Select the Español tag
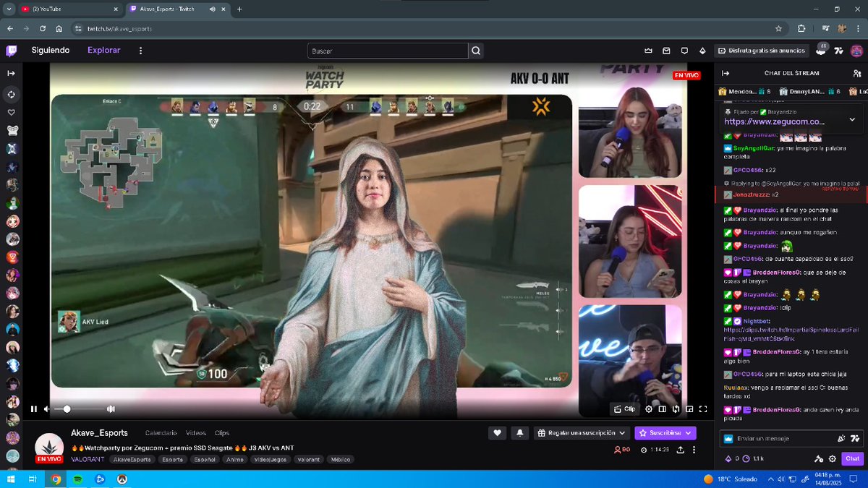This screenshot has height=488, width=868. [x=204, y=459]
